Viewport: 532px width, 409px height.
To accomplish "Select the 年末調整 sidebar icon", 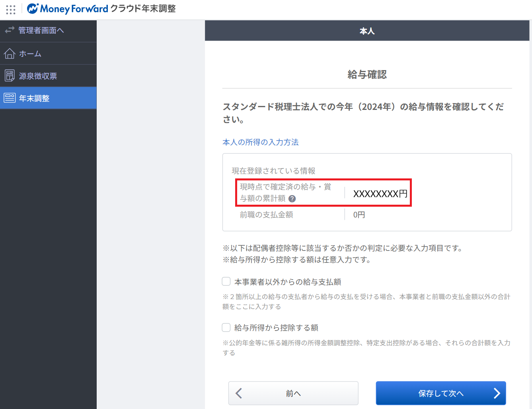I will [x=10, y=98].
